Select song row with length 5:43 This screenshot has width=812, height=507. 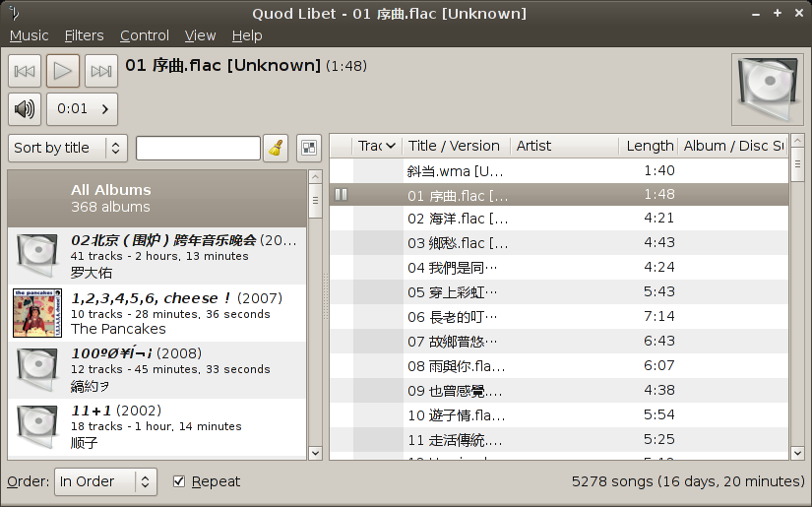(x=559, y=292)
